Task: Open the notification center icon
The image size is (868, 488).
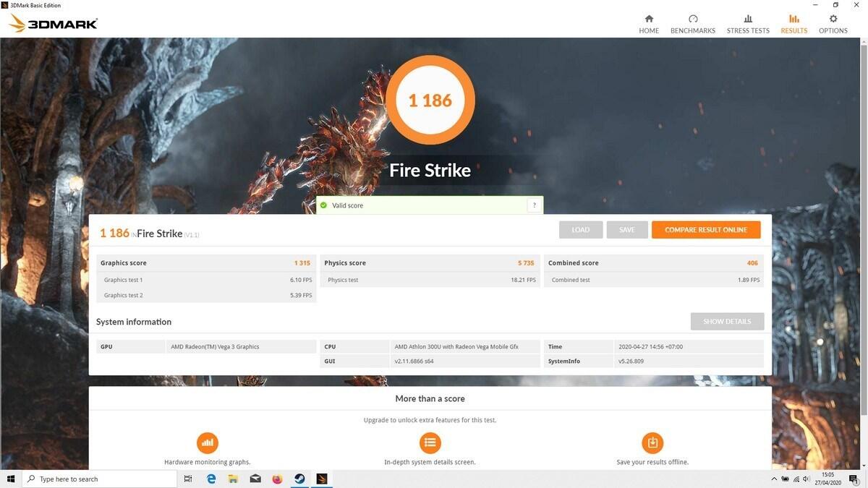Action: (853, 479)
